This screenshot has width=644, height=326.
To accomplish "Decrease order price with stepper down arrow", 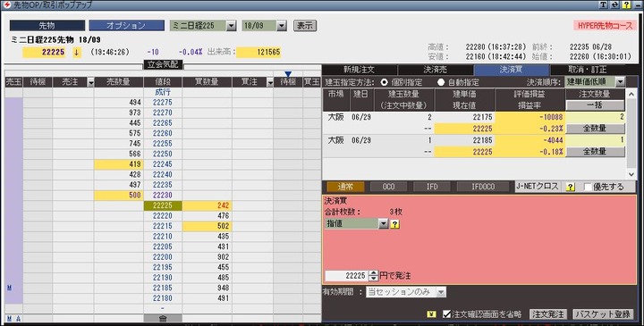I will pos(373,279).
